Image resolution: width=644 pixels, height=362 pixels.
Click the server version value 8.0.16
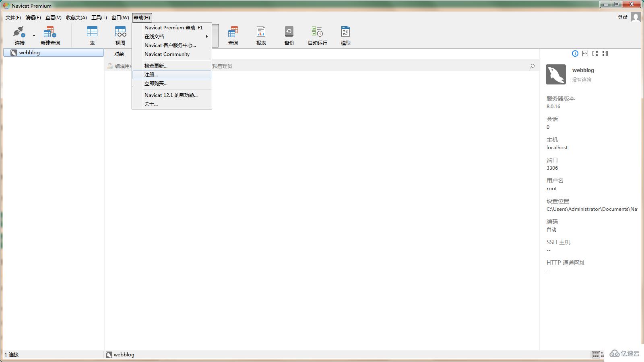pyautogui.click(x=553, y=107)
